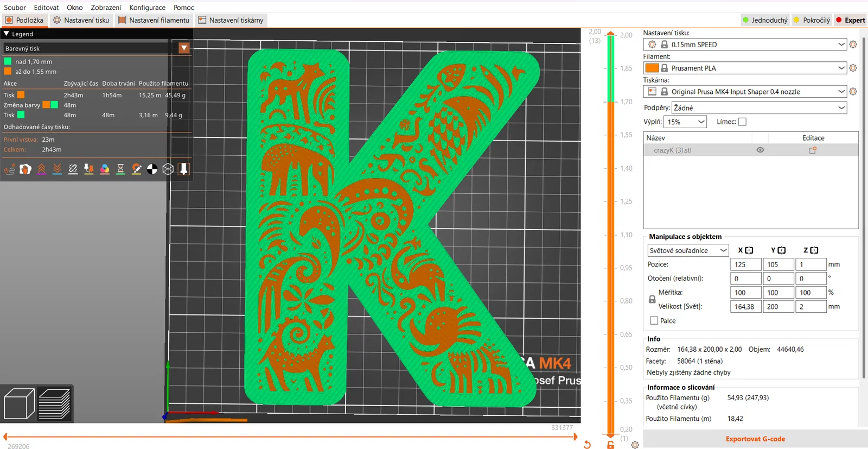Click the Pozice Y field showing 105
This screenshot has height=449, width=868.
pos(778,264)
